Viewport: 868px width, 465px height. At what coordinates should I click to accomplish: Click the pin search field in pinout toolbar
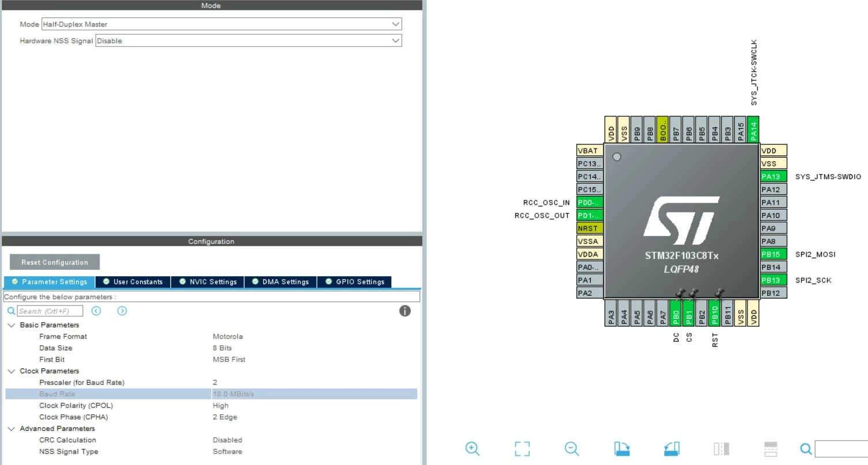click(841, 449)
